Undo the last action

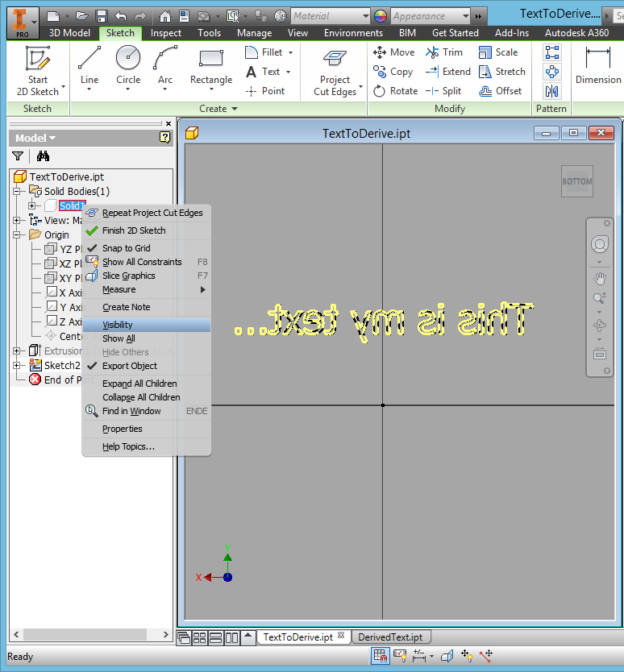pos(121,16)
